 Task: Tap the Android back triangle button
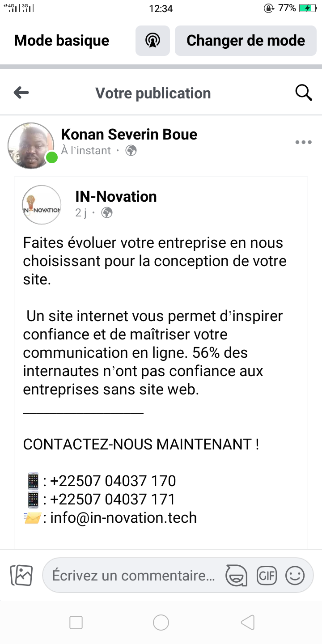[x=247, y=622]
